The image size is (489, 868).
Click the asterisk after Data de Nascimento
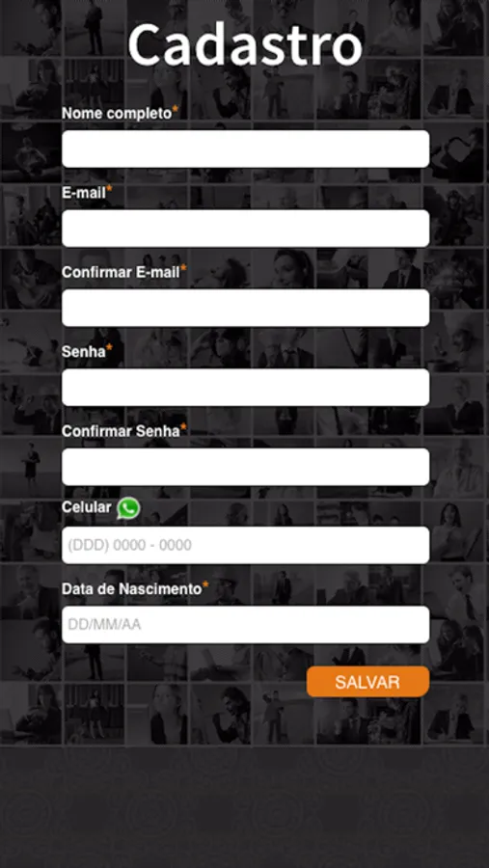tap(205, 585)
